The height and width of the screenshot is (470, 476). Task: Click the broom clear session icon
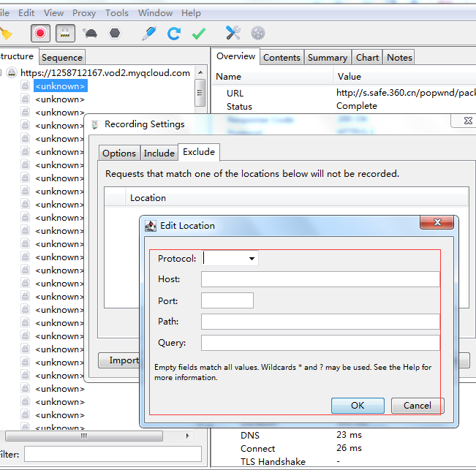click(6, 34)
